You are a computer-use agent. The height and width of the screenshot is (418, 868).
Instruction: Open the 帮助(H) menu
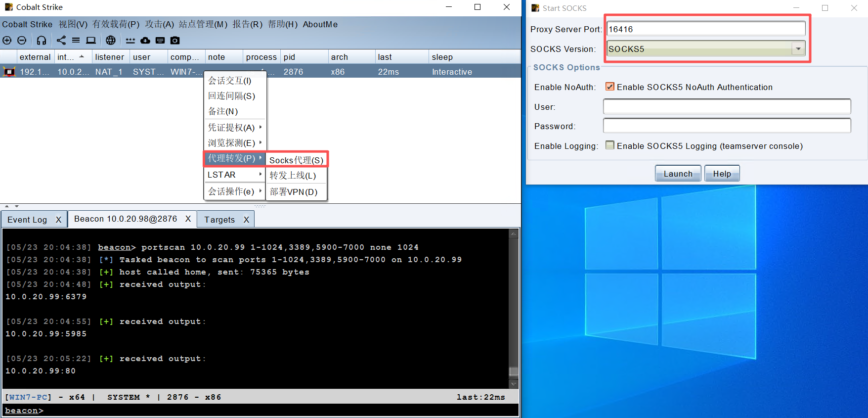pos(283,24)
